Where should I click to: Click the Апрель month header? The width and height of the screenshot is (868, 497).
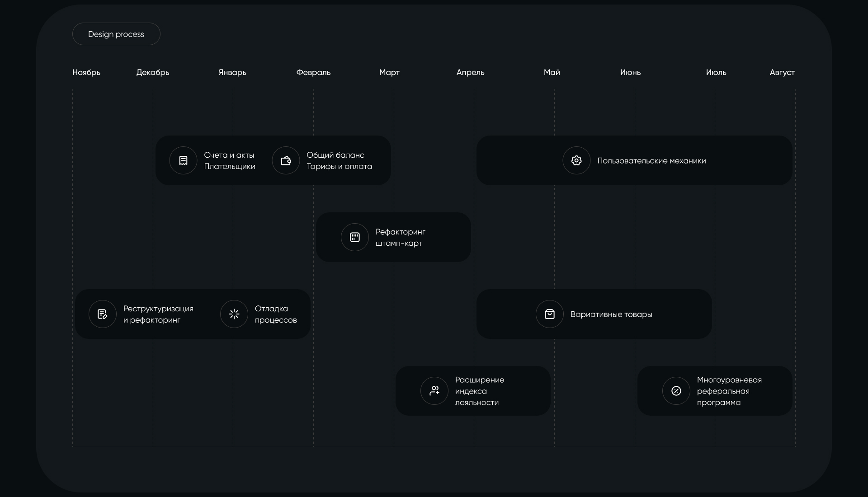coord(470,72)
